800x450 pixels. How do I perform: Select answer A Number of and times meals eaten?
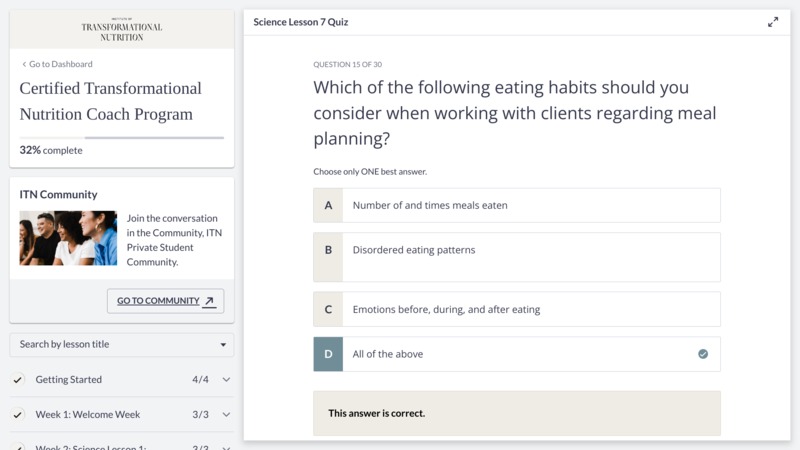coord(517,205)
